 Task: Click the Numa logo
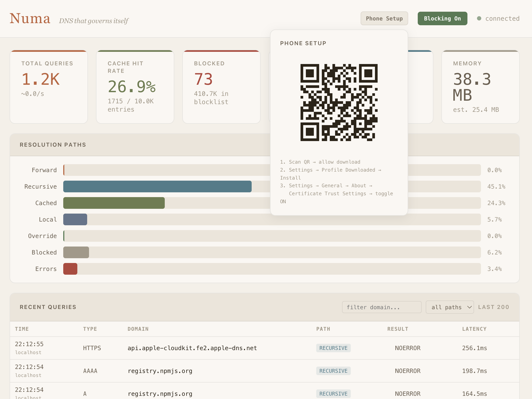[30, 18]
